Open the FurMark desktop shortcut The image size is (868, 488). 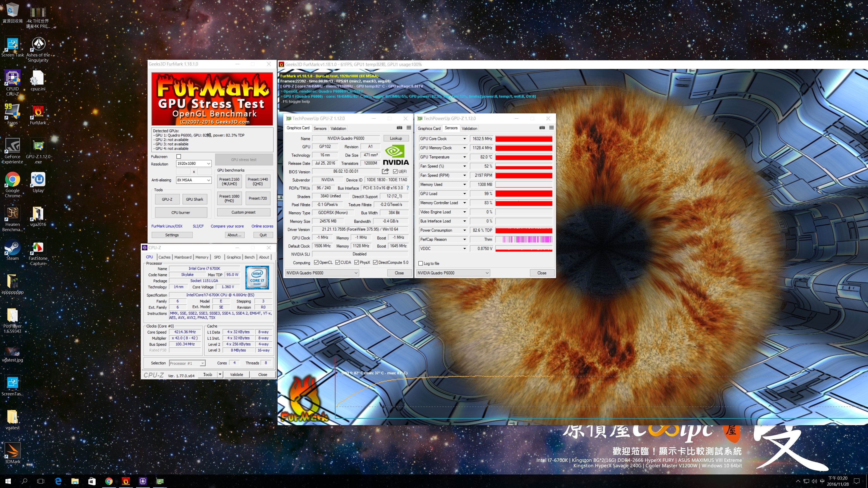38,115
